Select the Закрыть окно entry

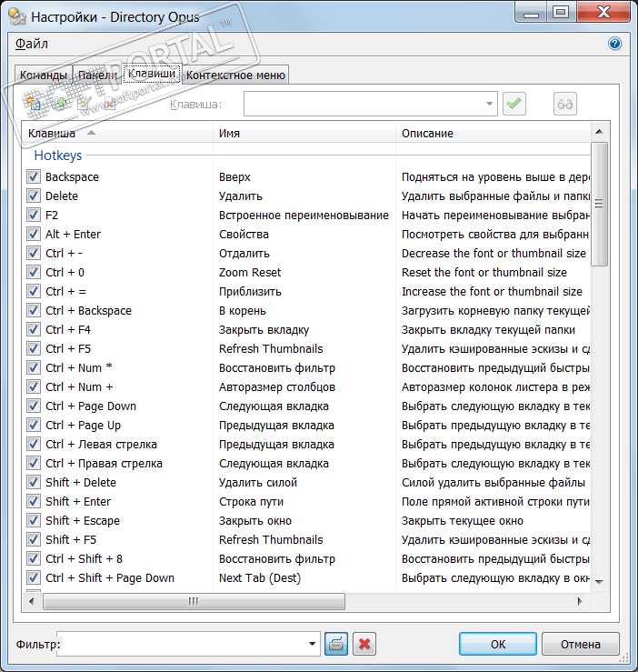(255, 520)
